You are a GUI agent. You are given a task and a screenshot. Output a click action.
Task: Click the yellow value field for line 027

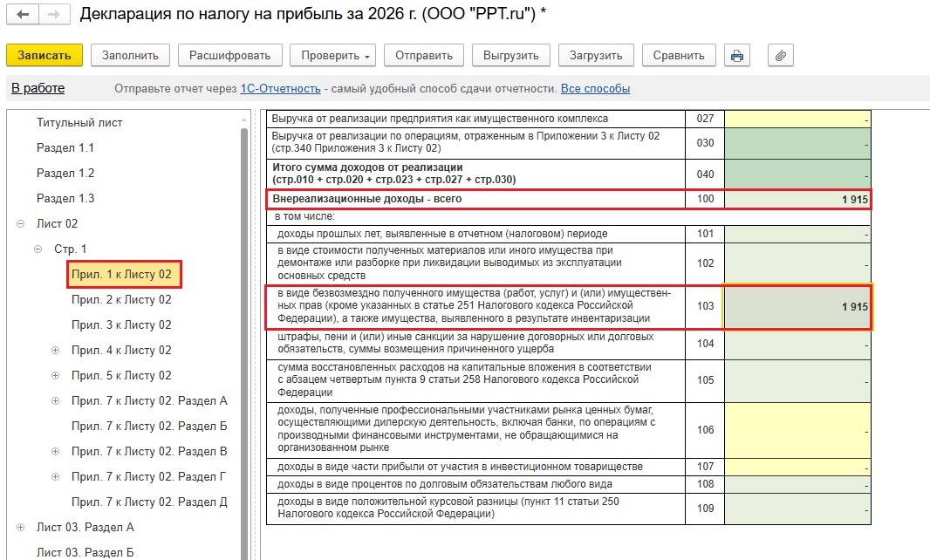click(797, 119)
